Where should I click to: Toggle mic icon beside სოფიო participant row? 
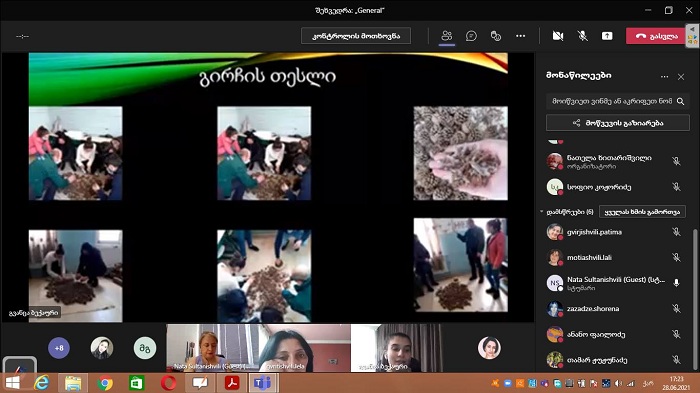[x=676, y=187]
